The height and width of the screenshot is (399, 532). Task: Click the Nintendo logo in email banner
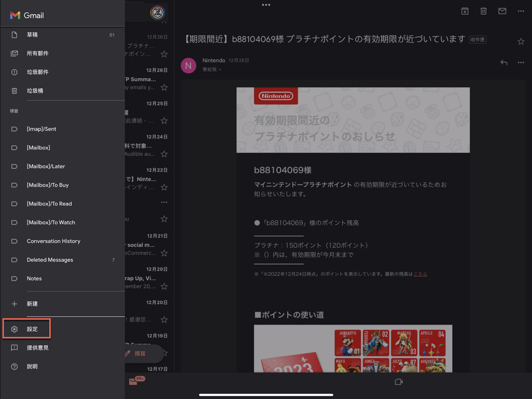pos(276,96)
